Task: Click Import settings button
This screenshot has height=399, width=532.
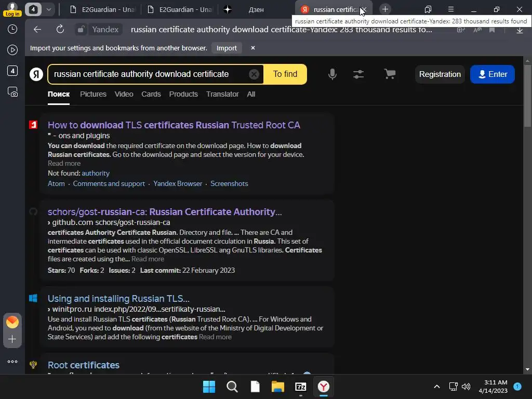Action: (227, 48)
